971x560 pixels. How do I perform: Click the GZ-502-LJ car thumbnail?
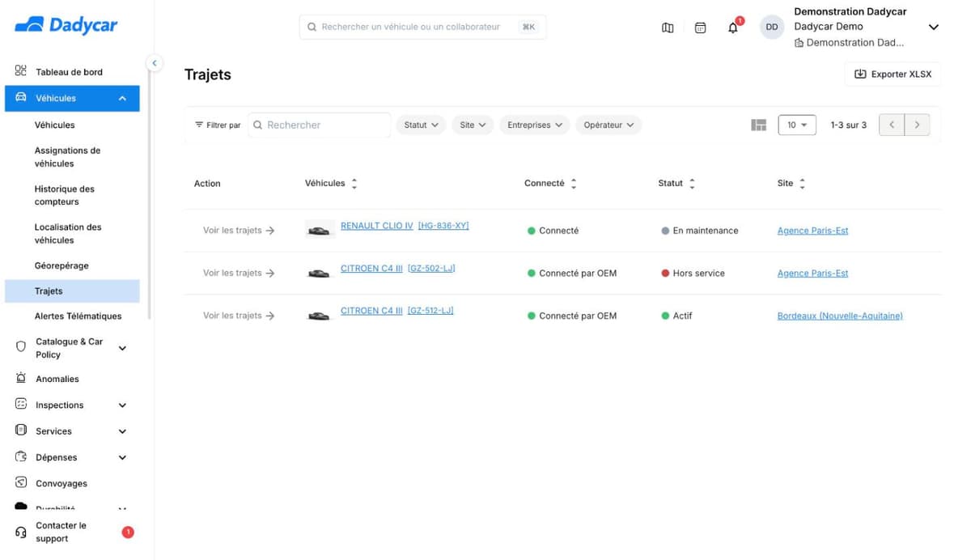pyautogui.click(x=320, y=274)
